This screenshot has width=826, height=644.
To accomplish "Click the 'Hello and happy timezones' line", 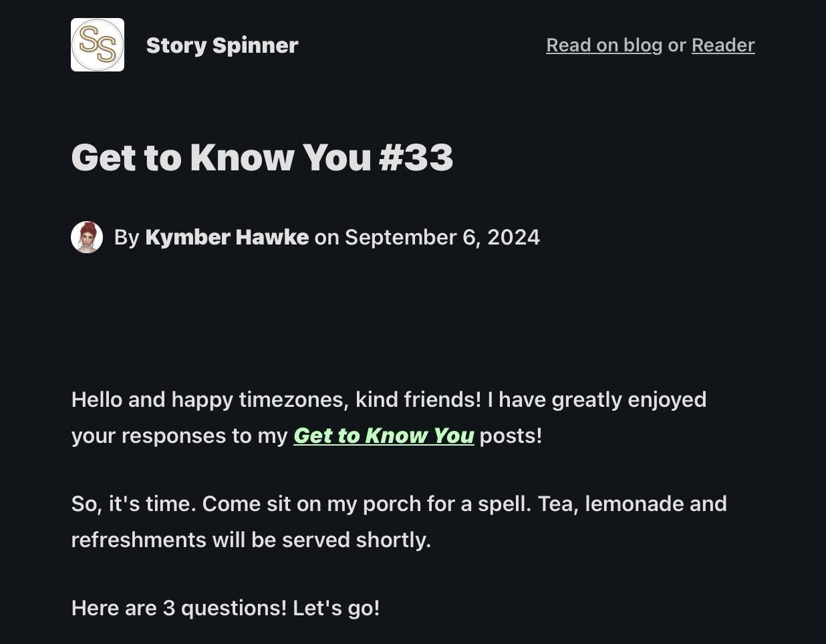I will tap(200, 399).
